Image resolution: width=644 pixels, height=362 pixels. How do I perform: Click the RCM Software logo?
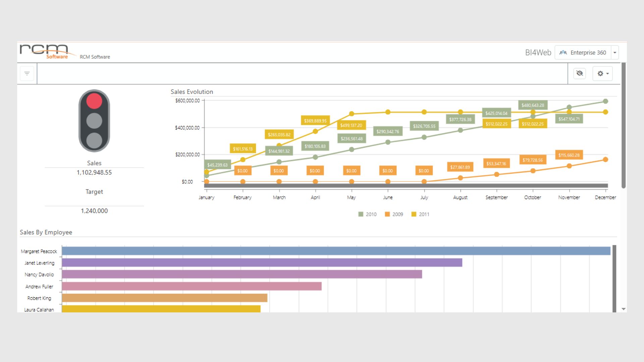pos(44,52)
